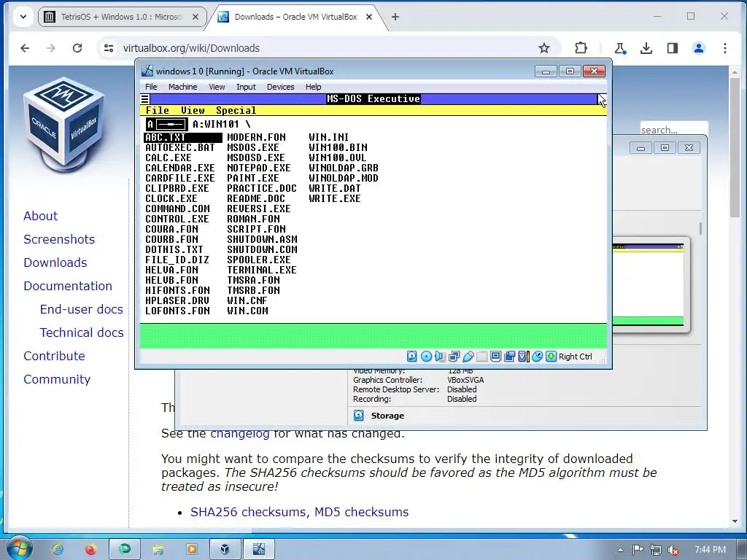Open the Technical docs link
The image size is (747, 560).
tap(82, 332)
